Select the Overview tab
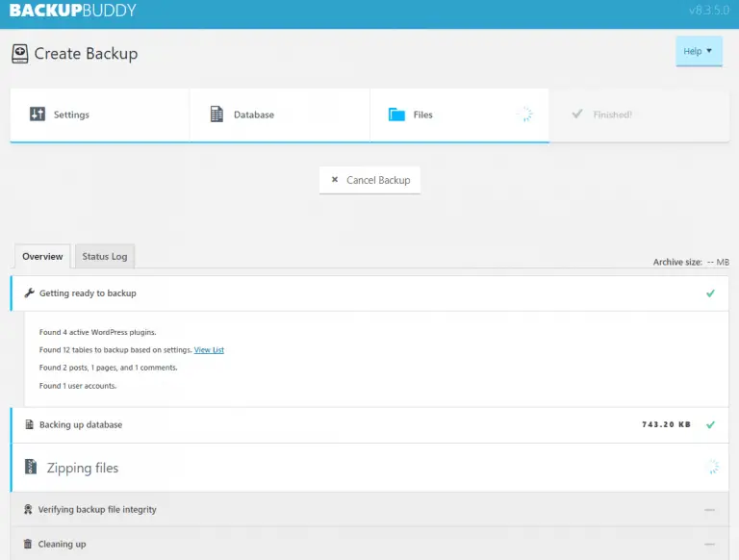Screen dimensions: 739x560 [42, 257]
